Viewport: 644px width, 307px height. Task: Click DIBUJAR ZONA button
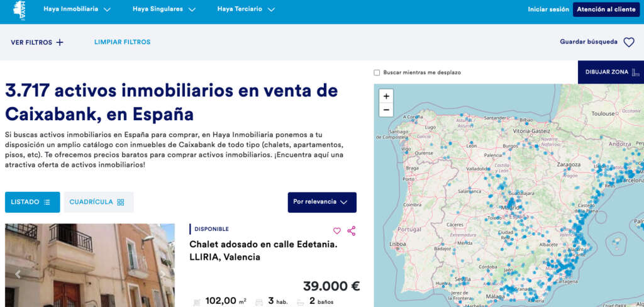click(611, 72)
